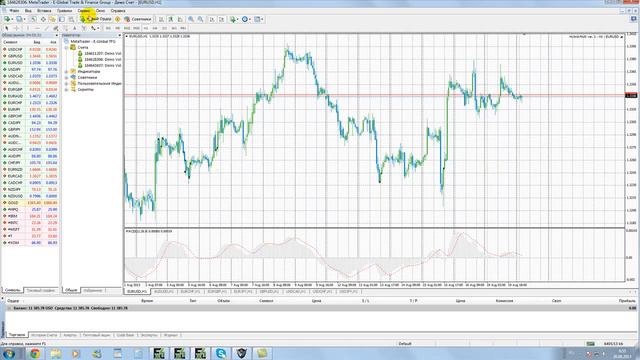Close the Navigator panel

coord(120,36)
